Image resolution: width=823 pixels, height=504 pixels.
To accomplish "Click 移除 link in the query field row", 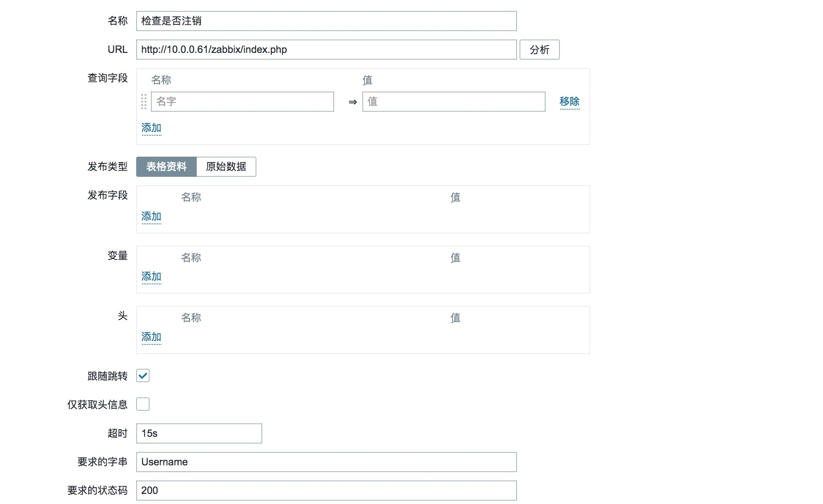I will point(570,102).
